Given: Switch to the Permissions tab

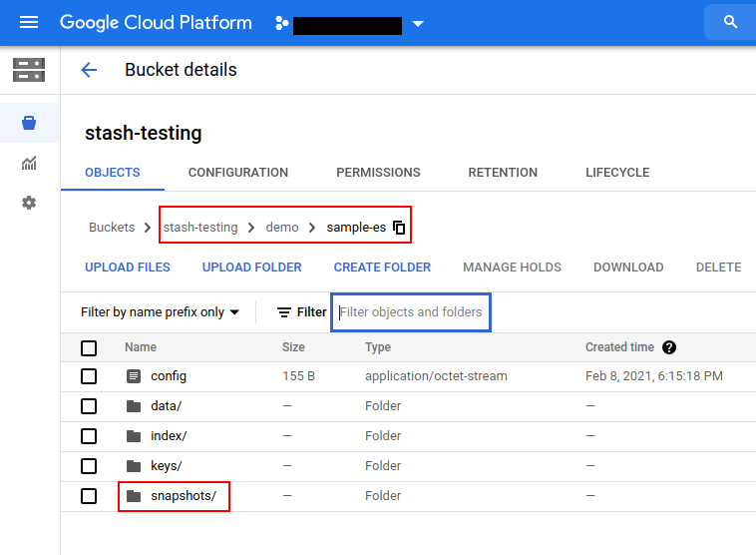Looking at the screenshot, I should point(378,173).
